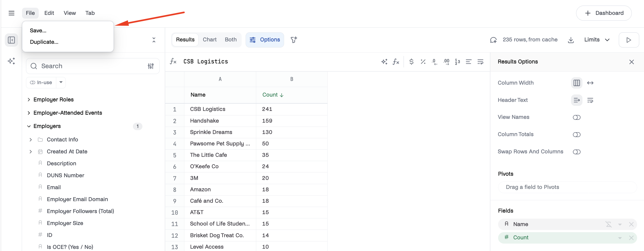Add a new Dashboard
The image size is (644, 251).
point(604,13)
